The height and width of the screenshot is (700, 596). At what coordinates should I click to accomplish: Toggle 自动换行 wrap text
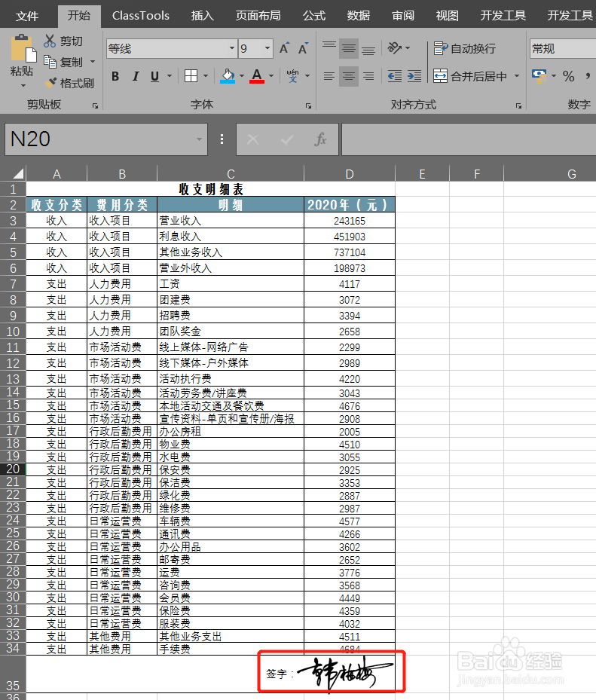coord(464,48)
